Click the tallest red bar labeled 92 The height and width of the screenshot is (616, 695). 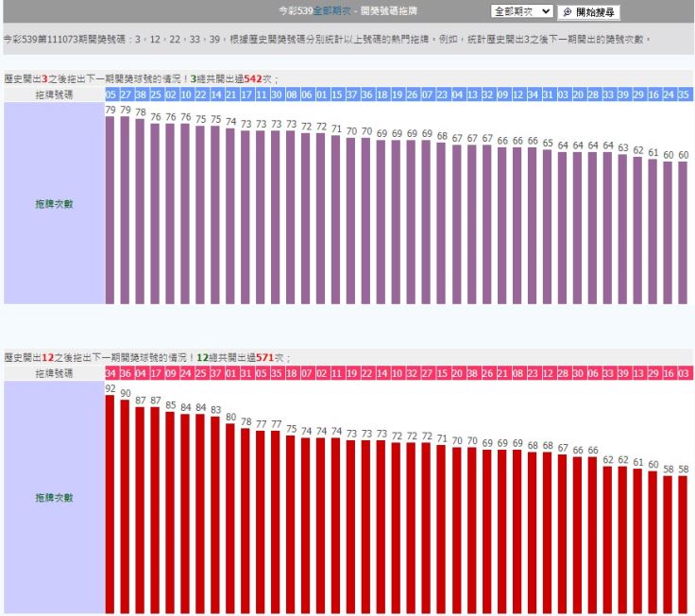pos(110,505)
